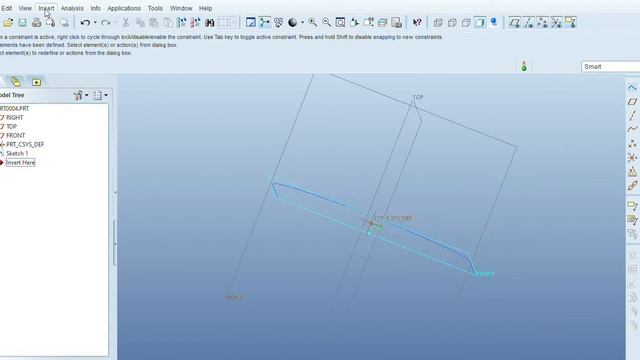640x360 pixels.
Task: Toggle datum points display icon
Action: tap(542, 23)
